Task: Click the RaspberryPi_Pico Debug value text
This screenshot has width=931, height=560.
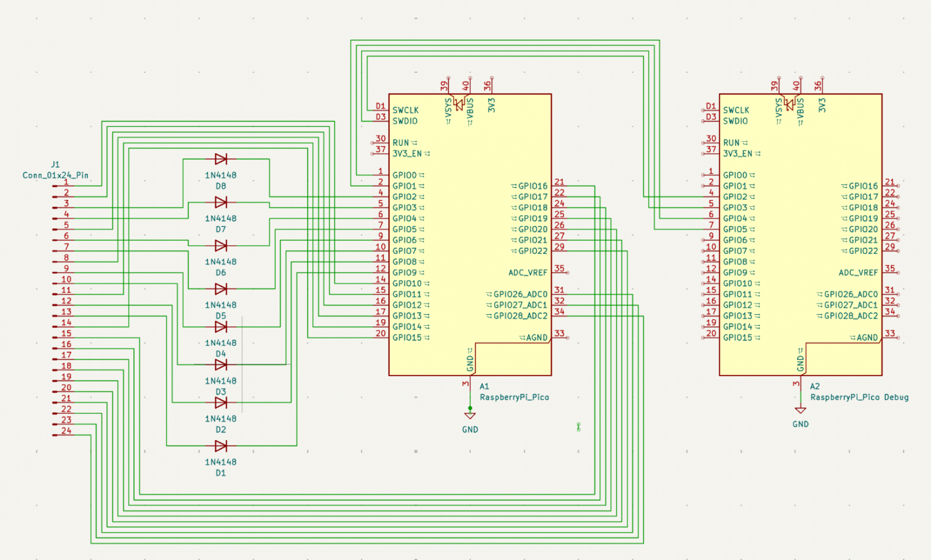Action: [x=859, y=397]
